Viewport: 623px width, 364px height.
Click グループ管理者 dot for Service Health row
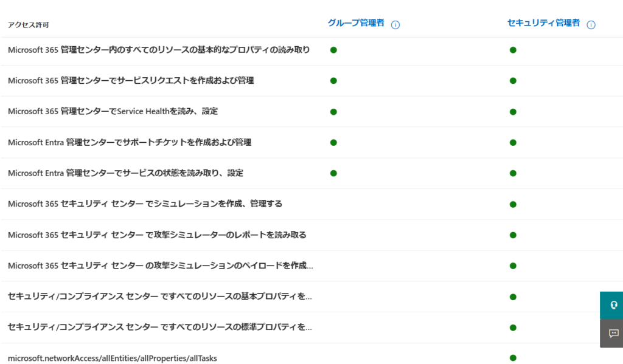tap(333, 112)
